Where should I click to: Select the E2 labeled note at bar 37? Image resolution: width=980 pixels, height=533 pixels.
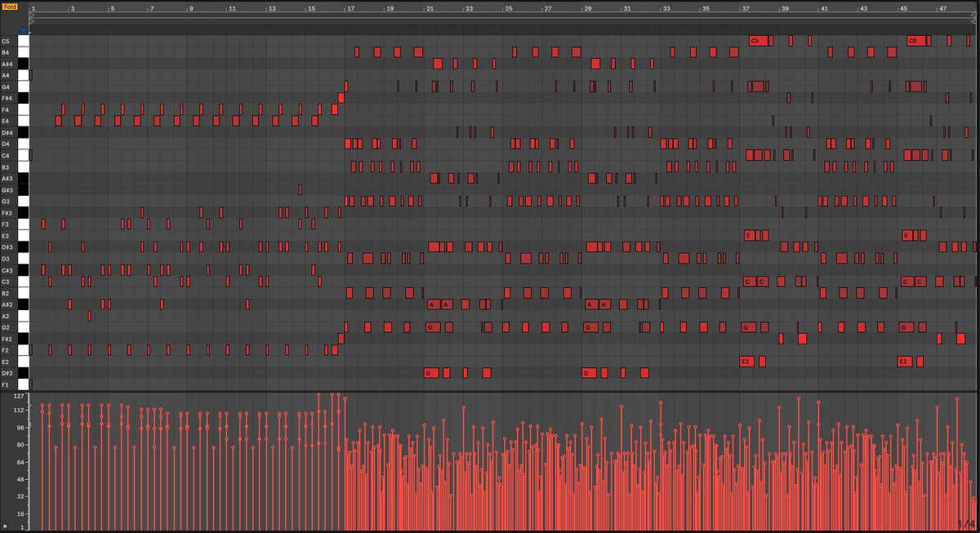click(746, 362)
